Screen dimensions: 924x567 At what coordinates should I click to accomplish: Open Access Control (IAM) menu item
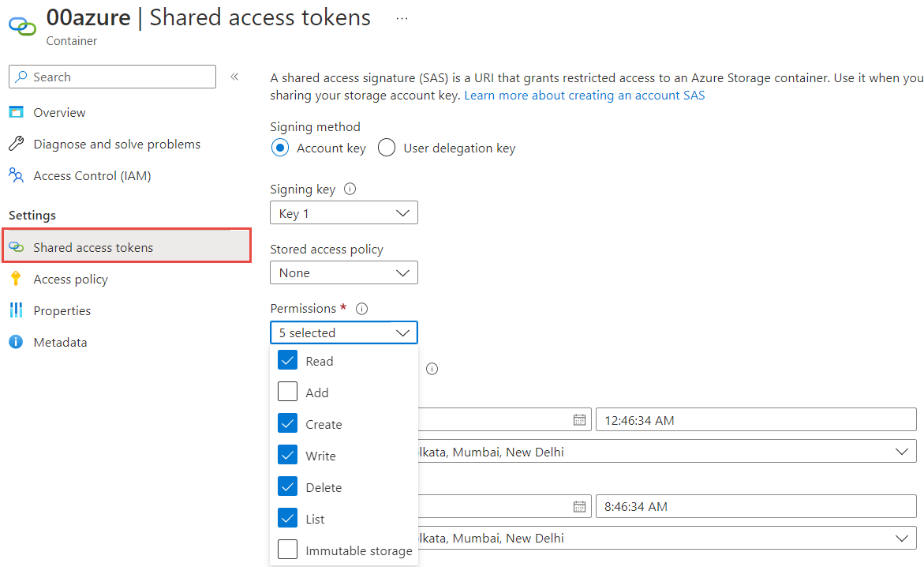click(92, 176)
